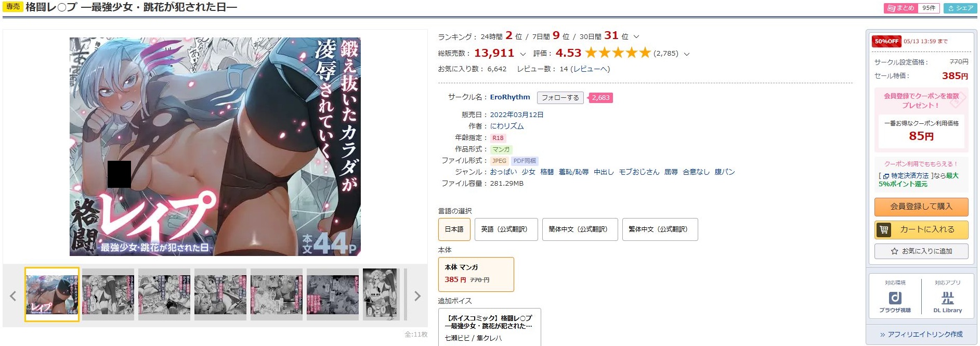Select the 日本語 language option
980x346 pixels.
[454, 229]
